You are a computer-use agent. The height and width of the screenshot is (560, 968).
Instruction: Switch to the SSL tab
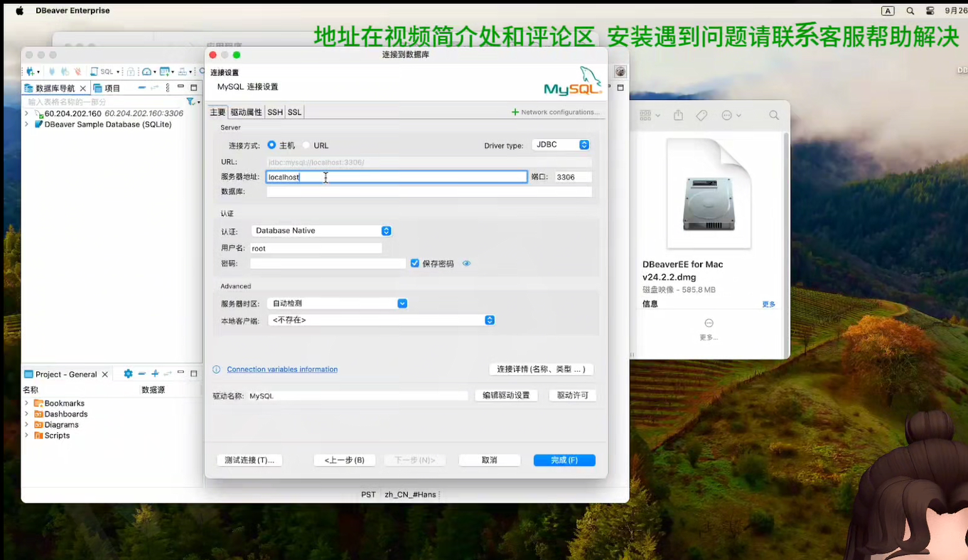point(294,112)
